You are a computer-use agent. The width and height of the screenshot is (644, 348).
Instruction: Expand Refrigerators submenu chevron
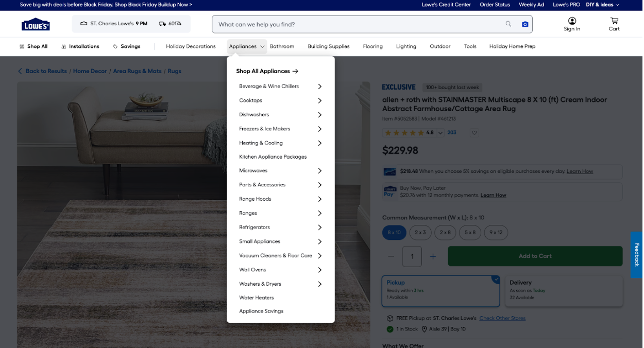click(x=319, y=227)
